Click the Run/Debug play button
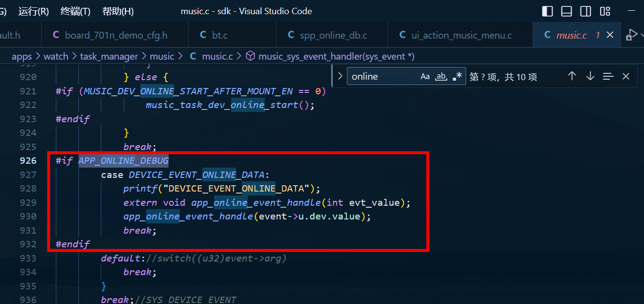 633,34
